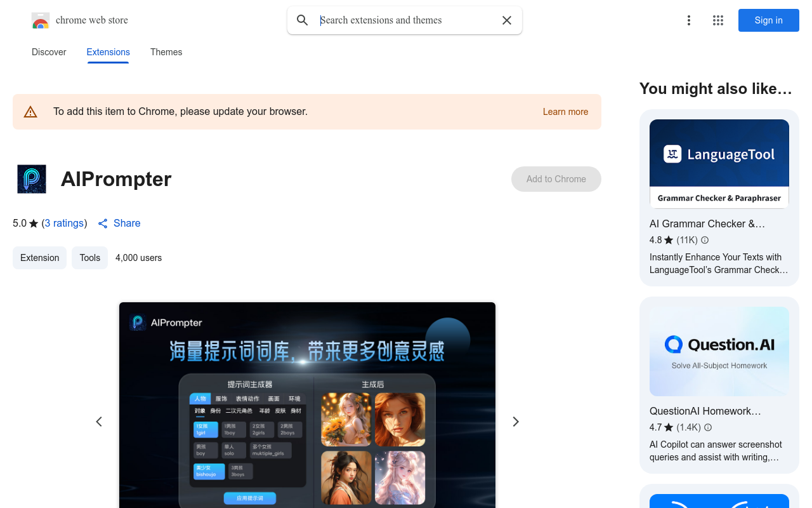Screen dimensions: 812x508
Task: Click the 5.0 star rating
Action: 25,224
